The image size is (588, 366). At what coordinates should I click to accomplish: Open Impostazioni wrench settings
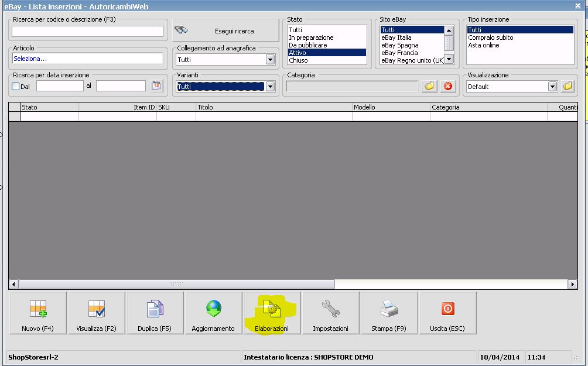pos(330,313)
